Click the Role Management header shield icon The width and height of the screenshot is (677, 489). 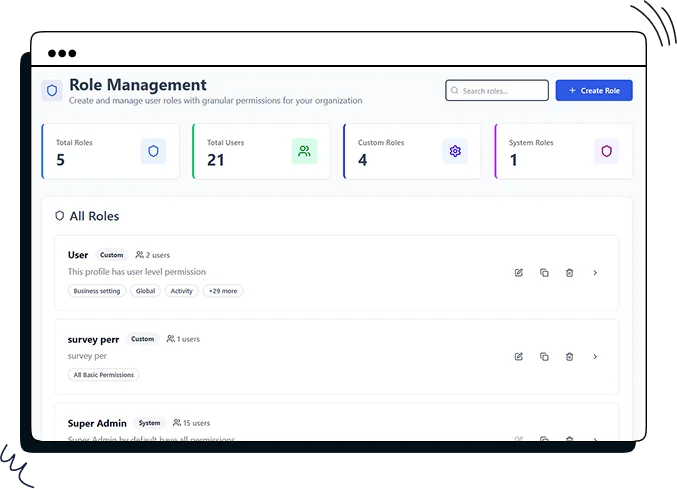click(x=52, y=91)
